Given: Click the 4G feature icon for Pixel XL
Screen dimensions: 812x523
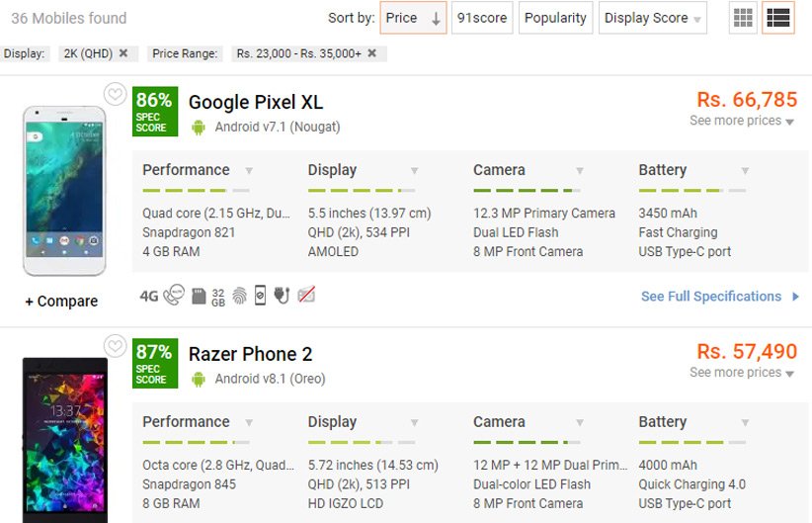Looking at the screenshot, I should click(x=148, y=296).
